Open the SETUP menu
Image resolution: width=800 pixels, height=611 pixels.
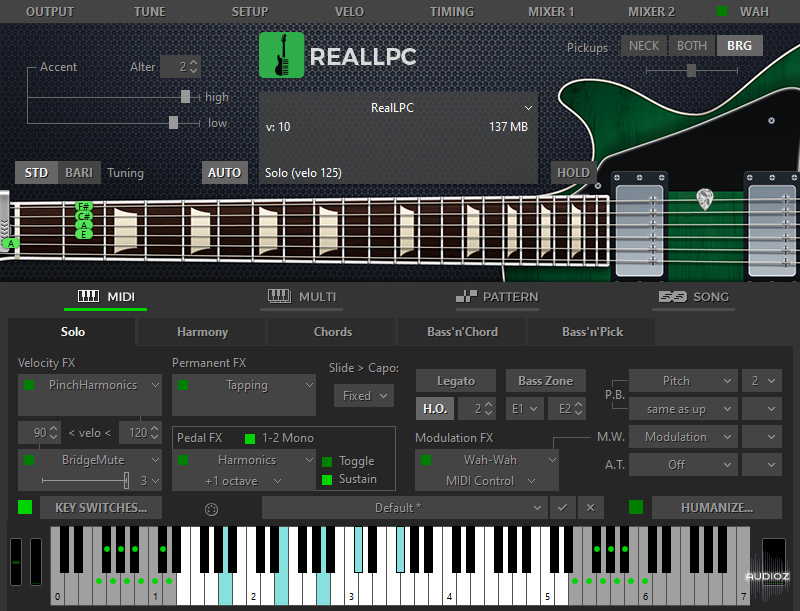coord(249,11)
